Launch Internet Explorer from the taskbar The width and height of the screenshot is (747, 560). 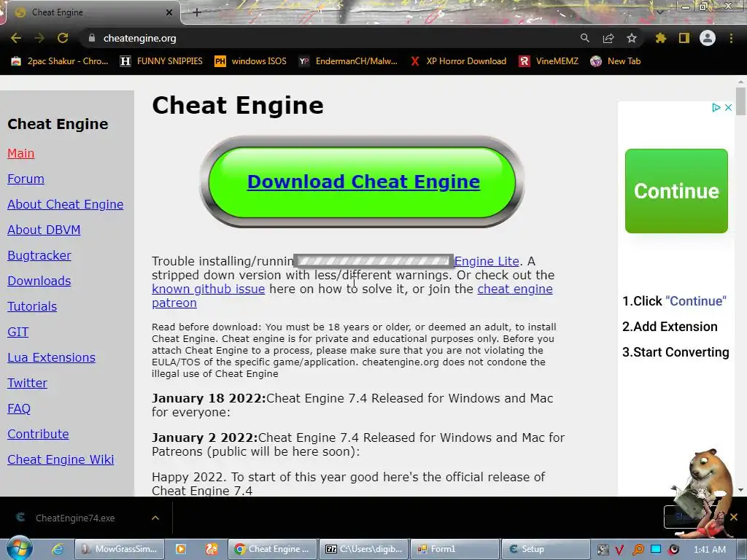(58, 549)
